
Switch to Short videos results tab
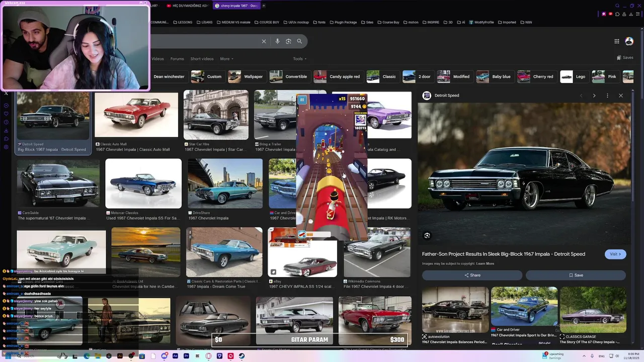click(x=202, y=59)
